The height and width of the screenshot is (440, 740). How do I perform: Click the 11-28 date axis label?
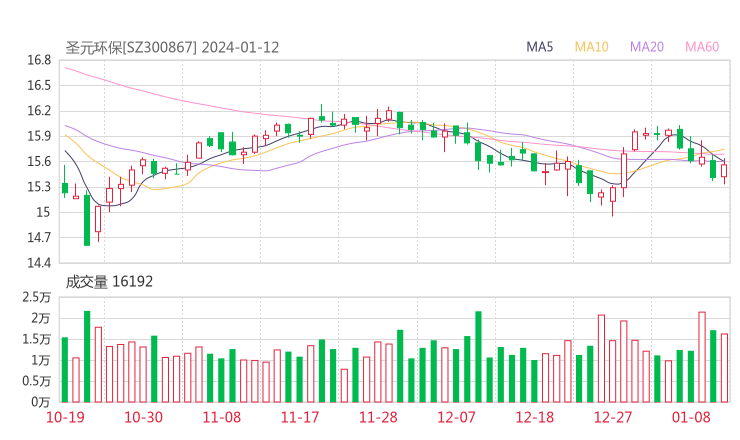[x=378, y=417]
